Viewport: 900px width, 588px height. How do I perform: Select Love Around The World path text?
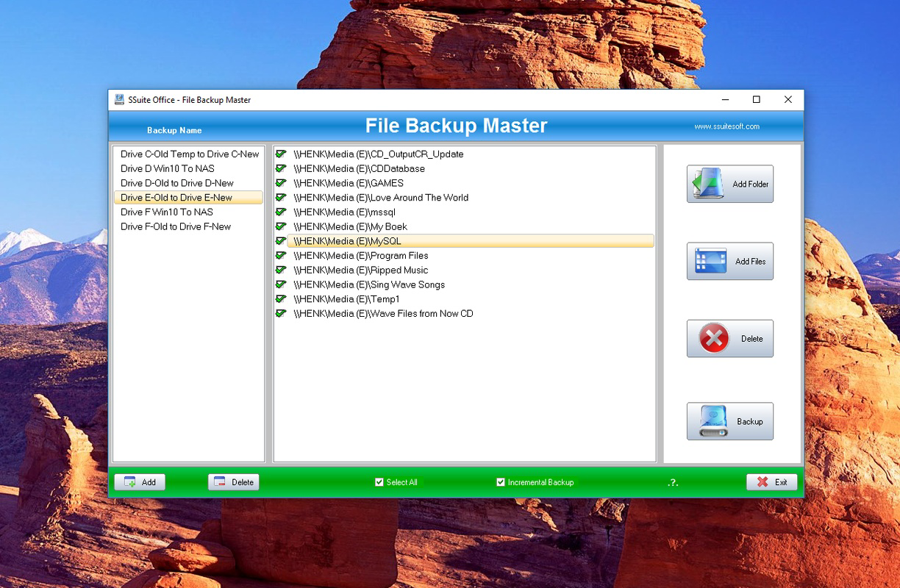point(381,197)
